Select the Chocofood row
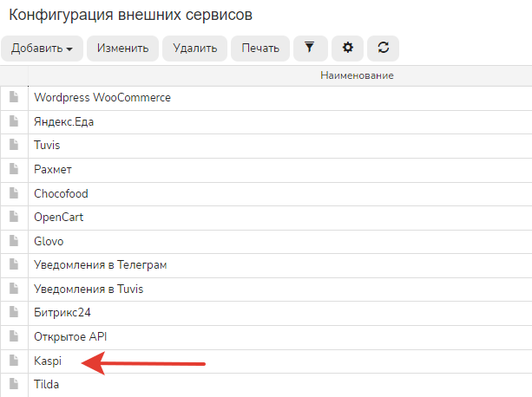Screen dimensions: 532x397 [266, 194]
